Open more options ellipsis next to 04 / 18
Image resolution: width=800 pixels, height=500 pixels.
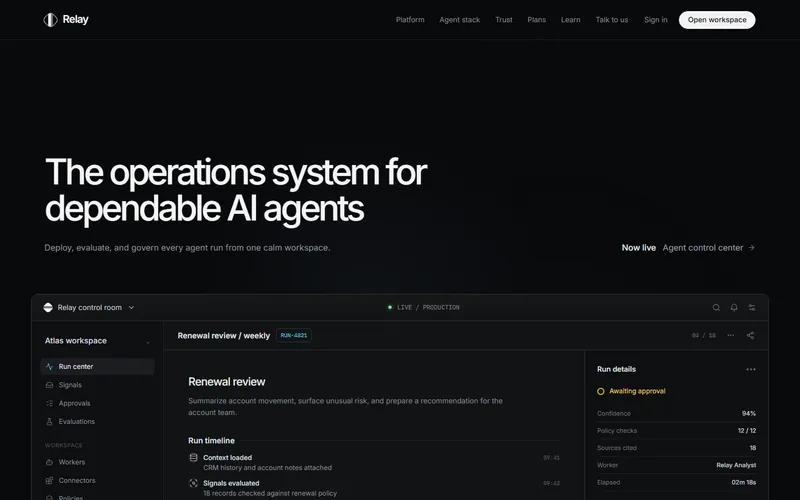[731, 336]
